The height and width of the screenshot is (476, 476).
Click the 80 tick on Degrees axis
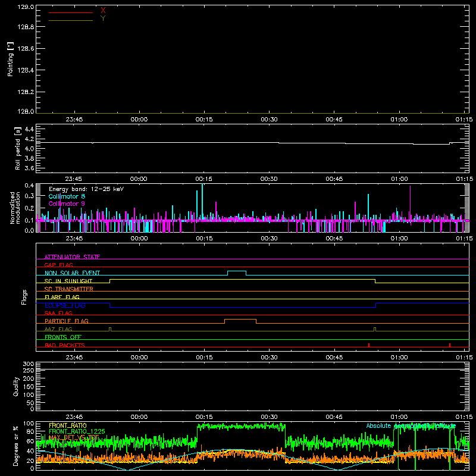(30, 431)
